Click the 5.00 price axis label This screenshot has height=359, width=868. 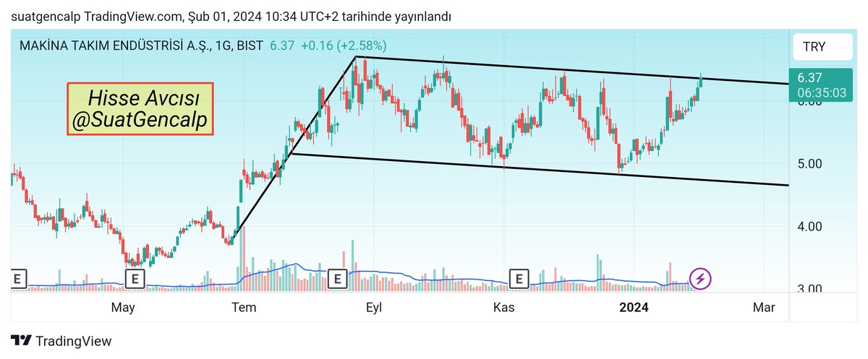810,163
